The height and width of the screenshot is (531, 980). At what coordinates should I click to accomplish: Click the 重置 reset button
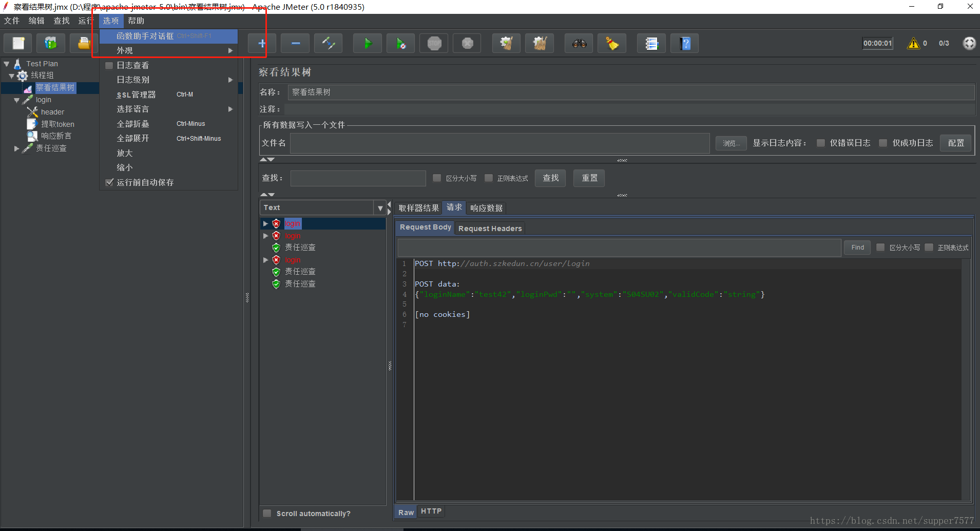coord(589,178)
